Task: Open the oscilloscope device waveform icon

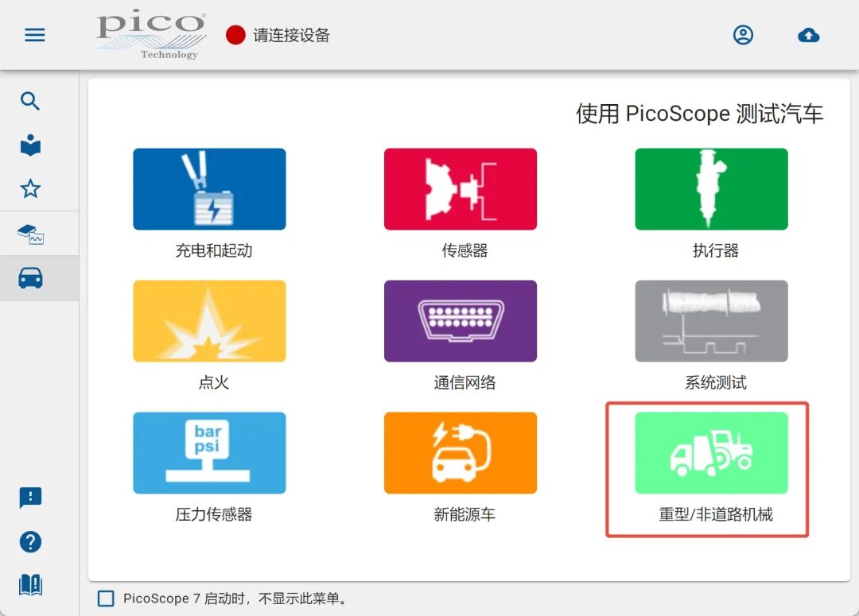Action: coord(30,234)
